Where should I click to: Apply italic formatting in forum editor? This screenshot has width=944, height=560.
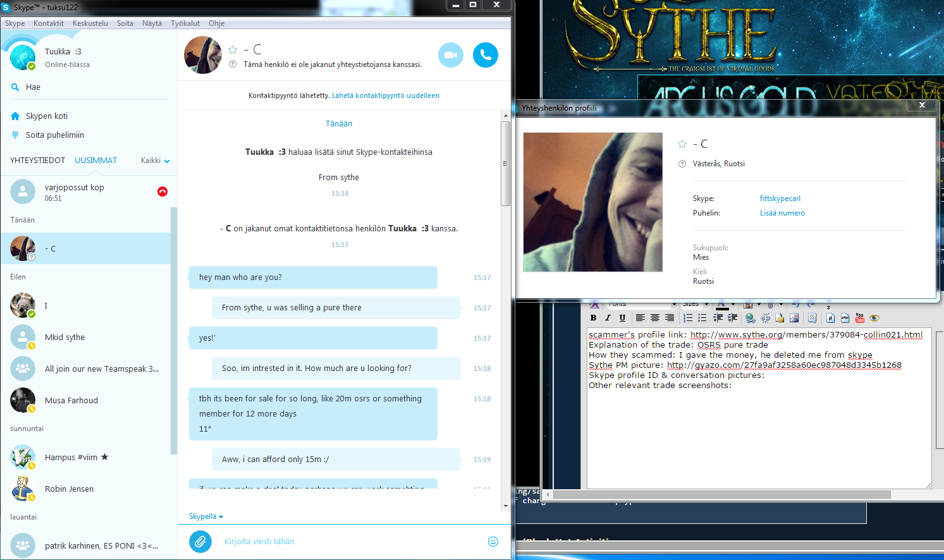[608, 318]
